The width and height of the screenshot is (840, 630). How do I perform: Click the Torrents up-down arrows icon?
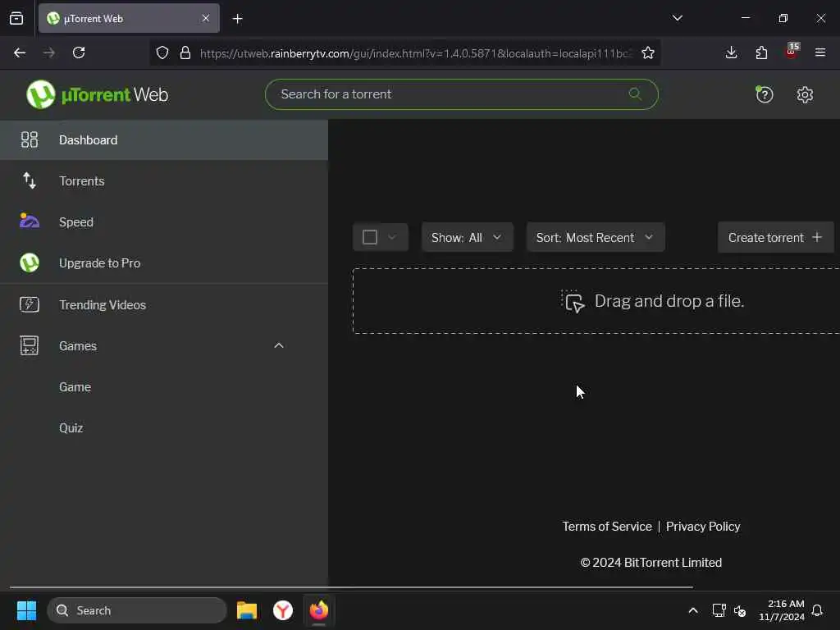click(30, 181)
